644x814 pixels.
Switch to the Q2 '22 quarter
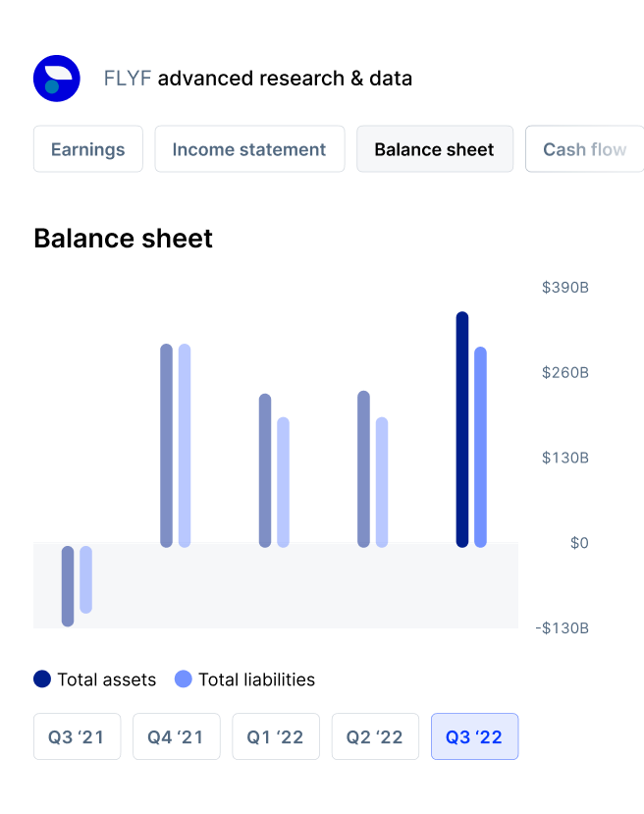point(375,736)
